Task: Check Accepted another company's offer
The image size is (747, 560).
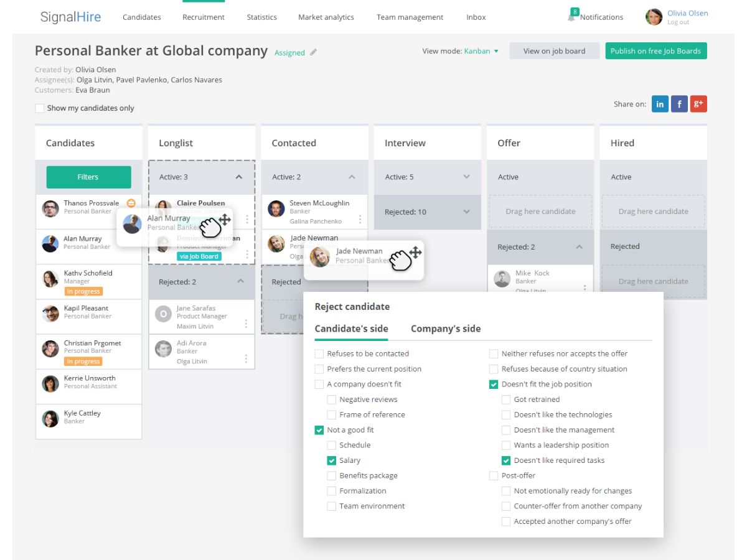Action: click(506, 521)
